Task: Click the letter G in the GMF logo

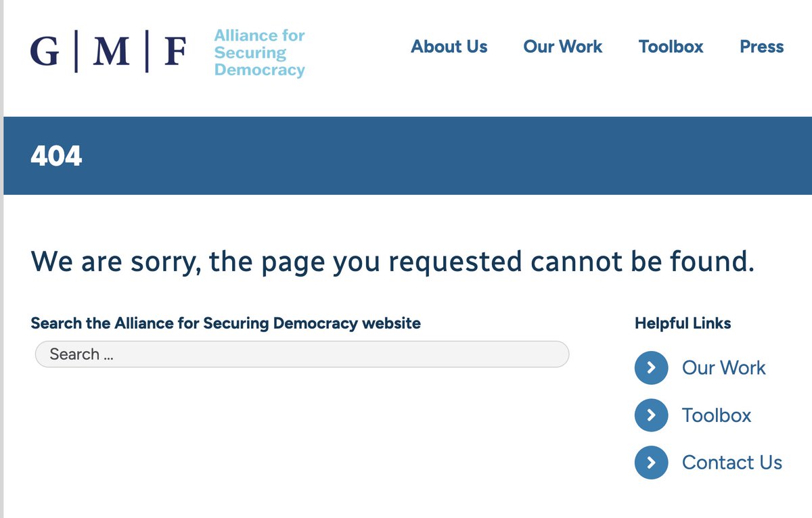Action: pos(45,52)
